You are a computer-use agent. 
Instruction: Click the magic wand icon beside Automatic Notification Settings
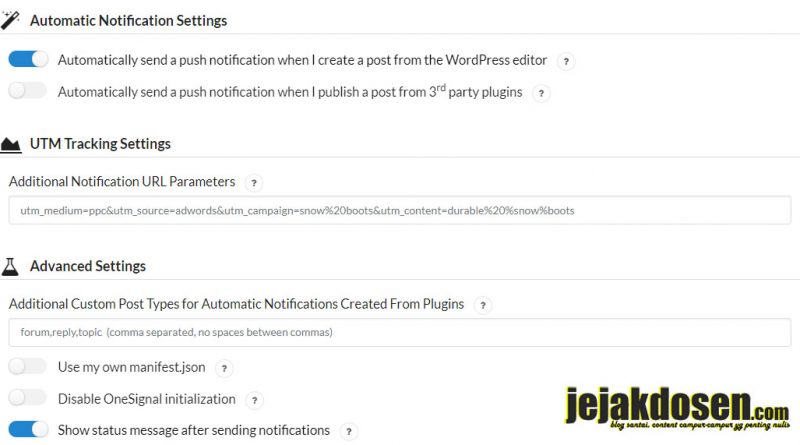pyautogui.click(x=10, y=20)
